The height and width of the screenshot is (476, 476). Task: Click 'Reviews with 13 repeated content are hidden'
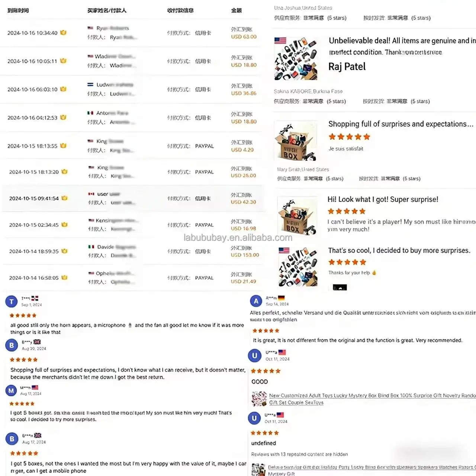[299, 454]
